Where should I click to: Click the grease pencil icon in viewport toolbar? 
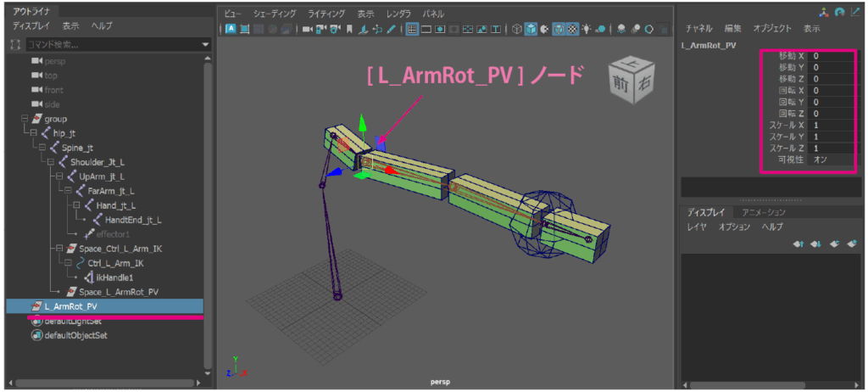tap(391, 29)
